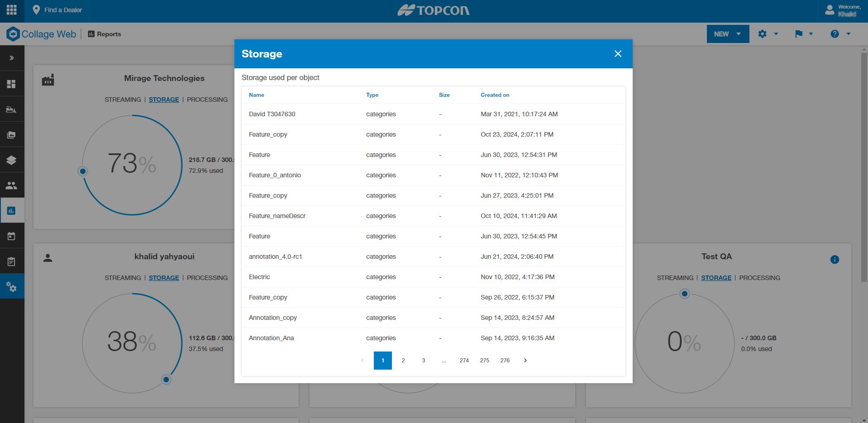
Task: Go to next page using arrow
Action: 525,361
